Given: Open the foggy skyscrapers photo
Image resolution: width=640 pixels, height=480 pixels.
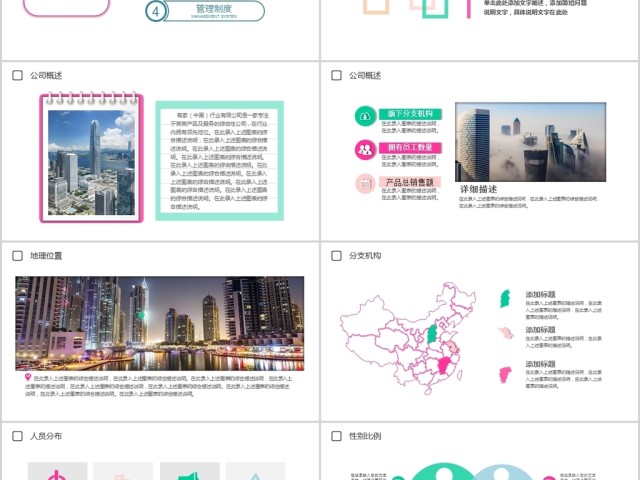Looking at the screenshot, I should tap(531, 142).
